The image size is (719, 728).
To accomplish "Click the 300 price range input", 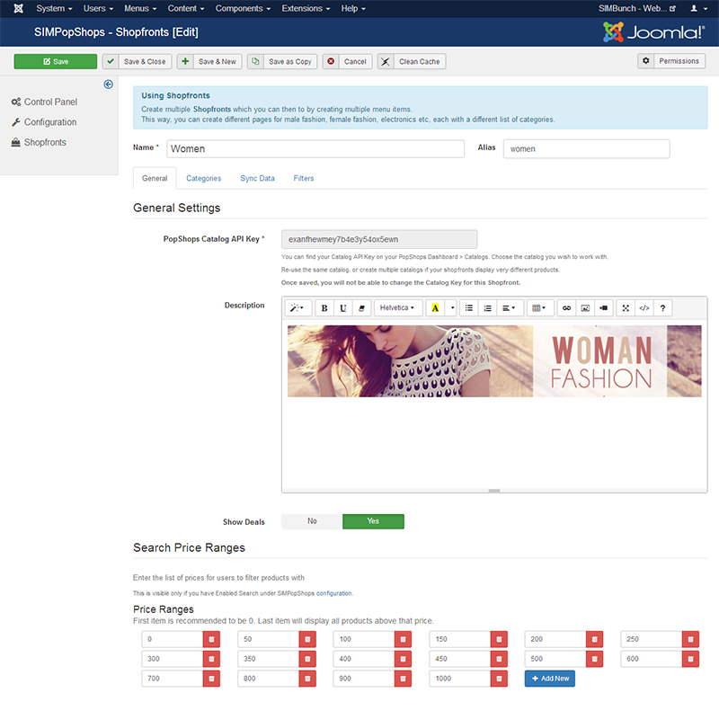I will click(x=173, y=659).
